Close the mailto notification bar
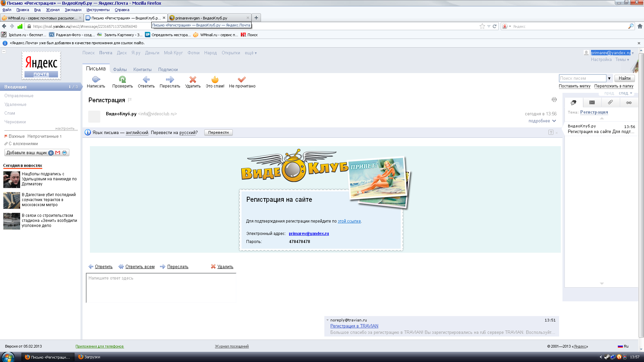The image size is (644, 362). (x=639, y=43)
